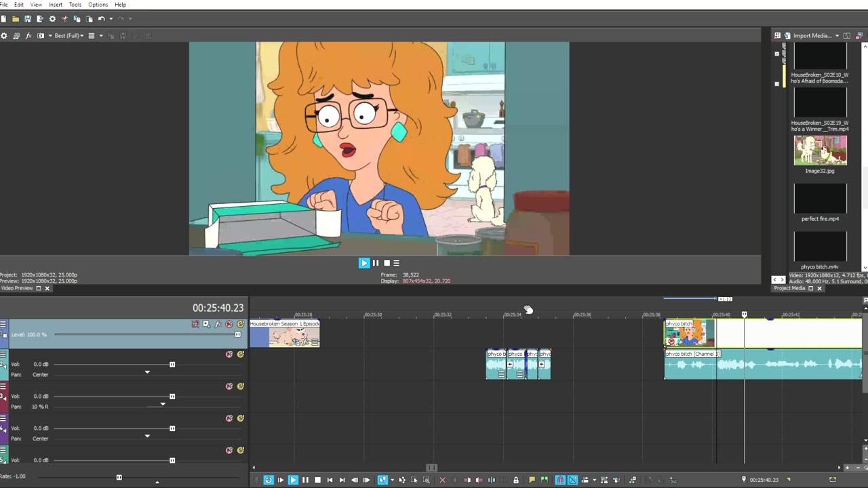Toggle split screen view in preview
This screenshot has width=868, height=488.
coord(41,36)
